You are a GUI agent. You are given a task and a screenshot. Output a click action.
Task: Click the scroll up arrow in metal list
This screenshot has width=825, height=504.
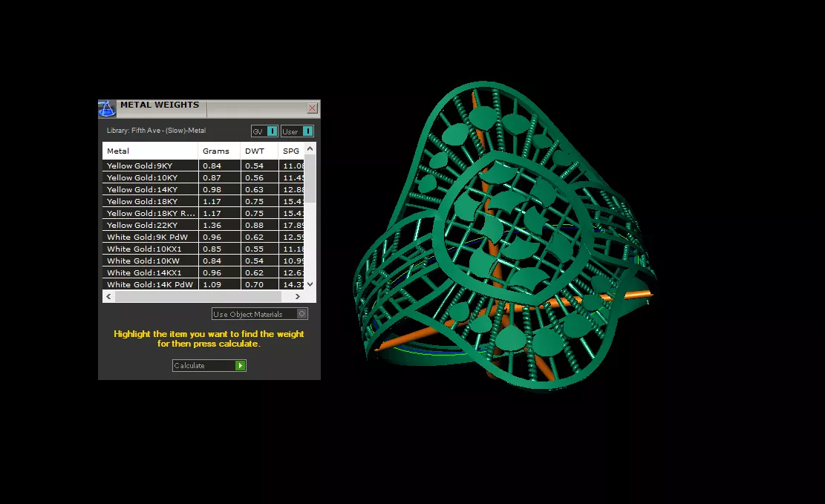coord(310,149)
